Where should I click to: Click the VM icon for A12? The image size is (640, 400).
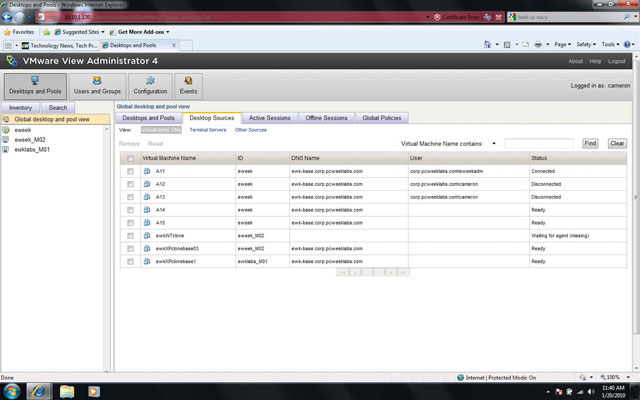pos(147,184)
